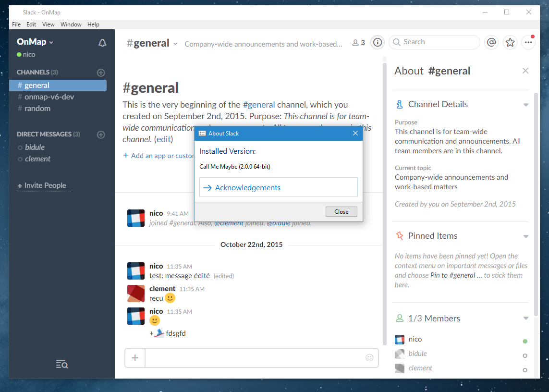Click the attach file plus button

click(135, 358)
